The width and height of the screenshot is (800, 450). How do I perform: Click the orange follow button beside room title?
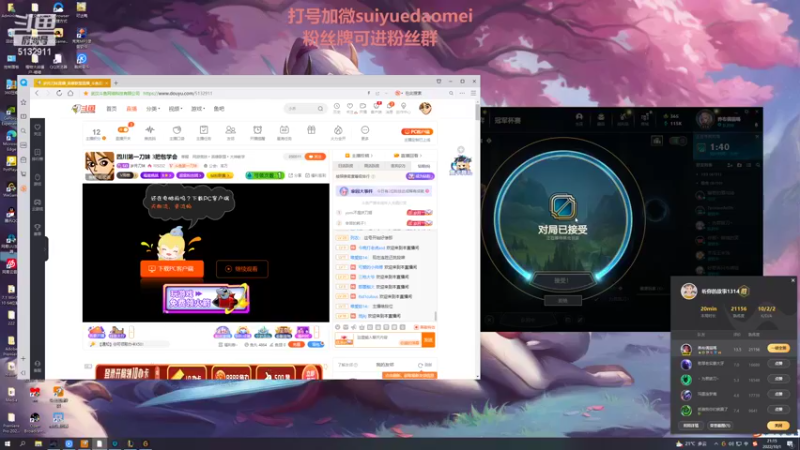point(315,157)
